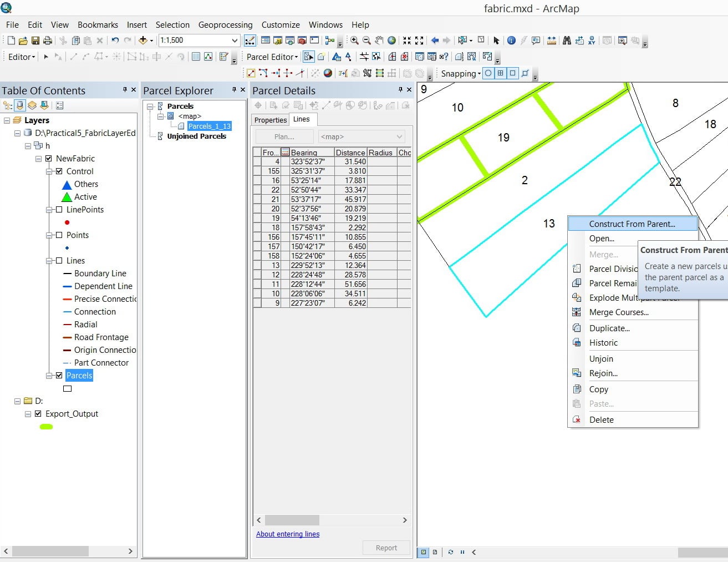Toggle Vertex Snapping square icon
Image resolution: width=728 pixels, height=562 pixels.
[513, 73]
